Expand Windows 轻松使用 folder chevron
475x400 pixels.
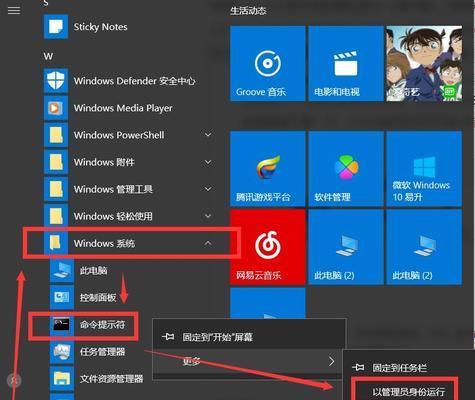click(x=208, y=216)
